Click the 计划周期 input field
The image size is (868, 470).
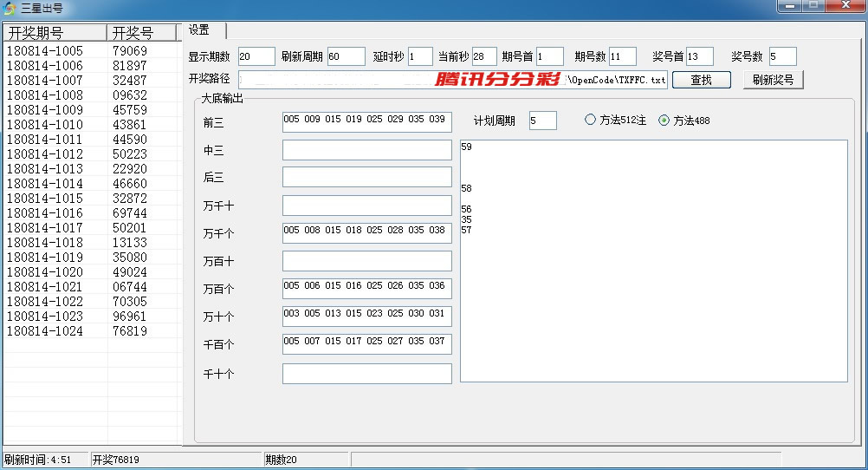(543, 121)
